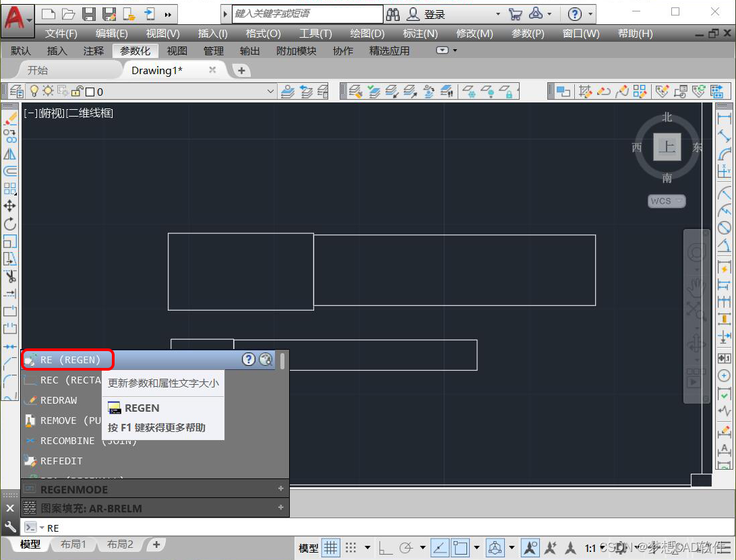Open the layer selection dropdown
Image resolution: width=736 pixels, height=560 pixels.
click(x=270, y=91)
